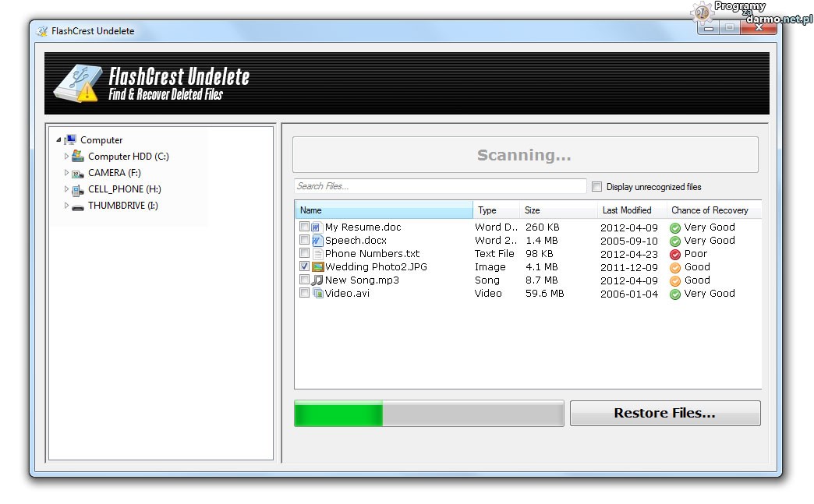Enable Display unrecognized files checkbox
This screenshot has width=814, height=504.
597,187
